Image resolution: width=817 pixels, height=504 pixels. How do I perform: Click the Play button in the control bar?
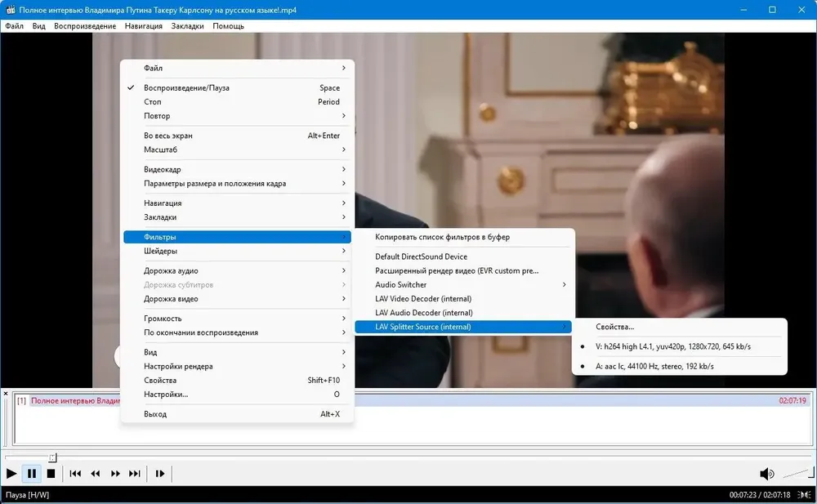click(11, 473)
